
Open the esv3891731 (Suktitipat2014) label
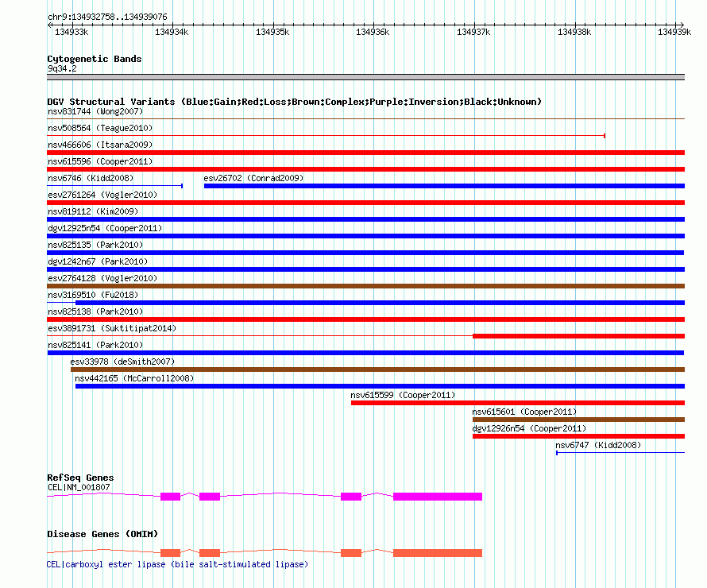tap(112, 328)
